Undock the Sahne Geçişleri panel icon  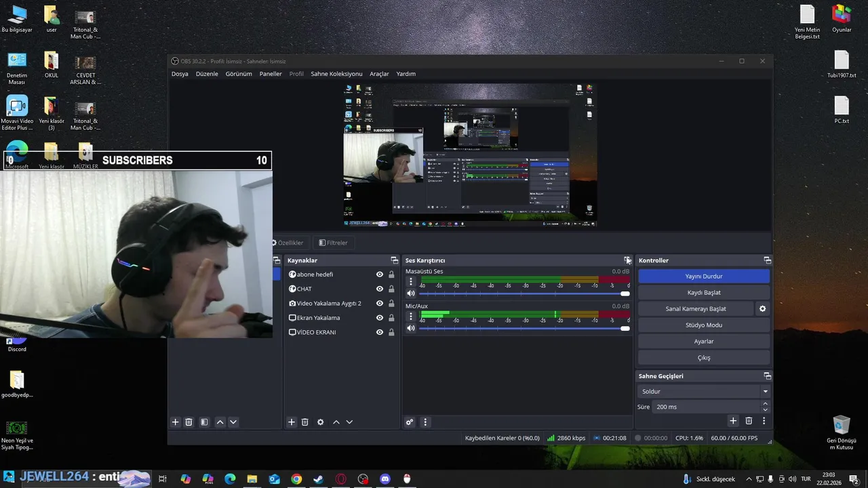(768, 375)
